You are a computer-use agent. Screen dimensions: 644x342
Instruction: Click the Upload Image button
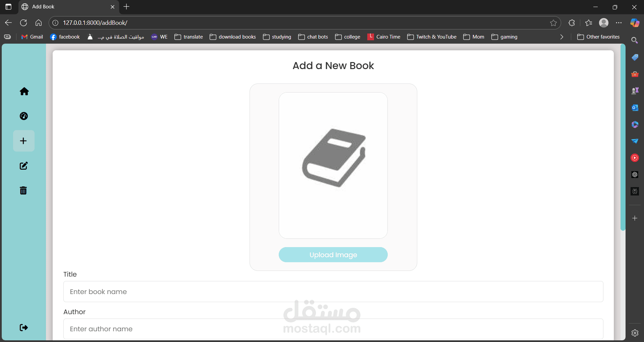tap(333, 255)
